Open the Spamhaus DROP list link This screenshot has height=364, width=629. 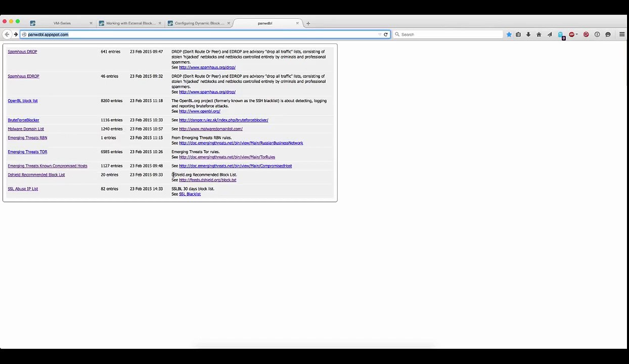tap(22, 52)
